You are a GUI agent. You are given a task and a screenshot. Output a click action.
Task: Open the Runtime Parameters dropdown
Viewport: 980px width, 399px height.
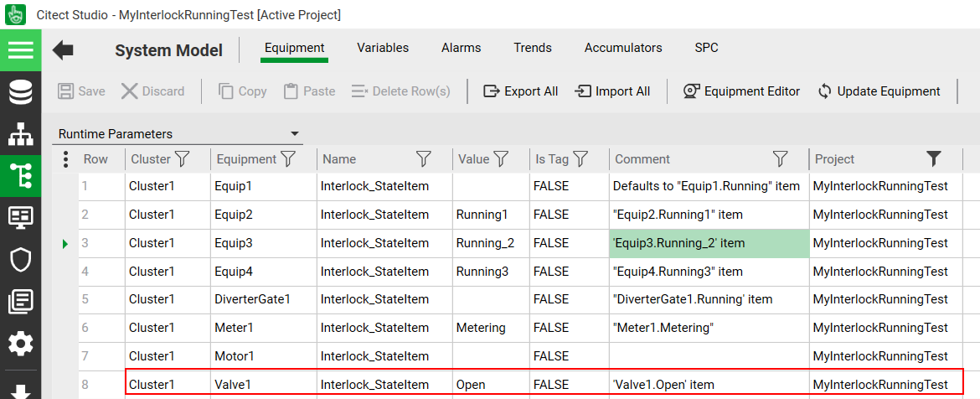tap(294, 134)
